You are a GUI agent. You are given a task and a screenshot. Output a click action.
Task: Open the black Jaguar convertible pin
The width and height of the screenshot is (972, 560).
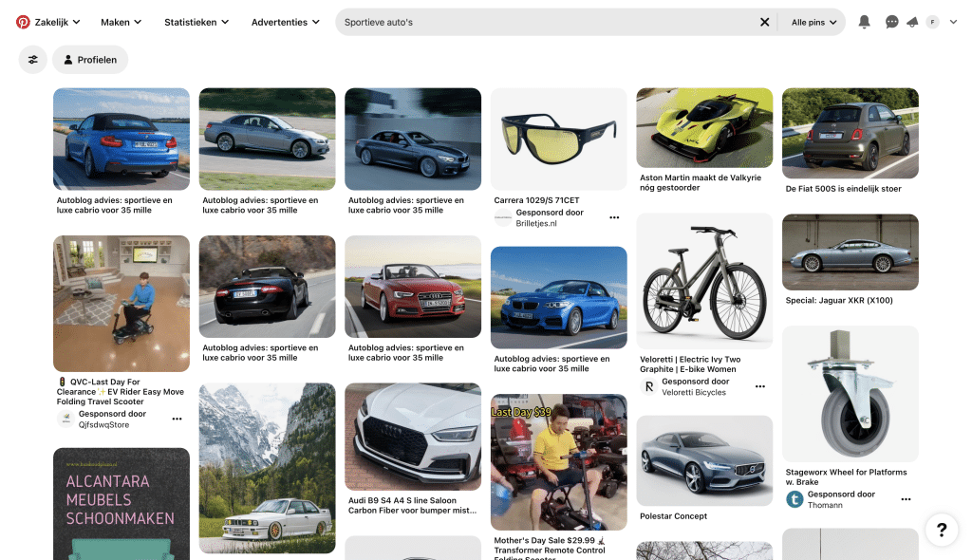[x=267, y=287]
